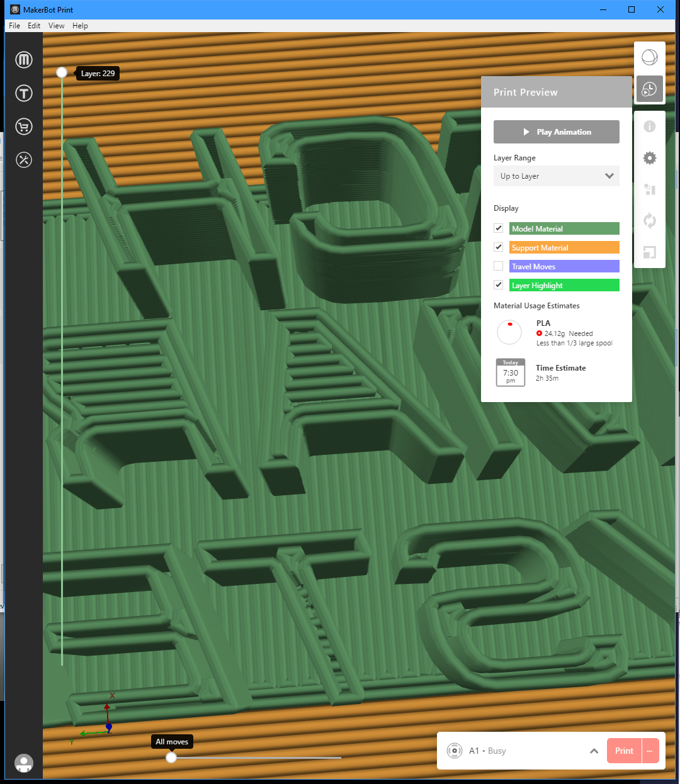Click the '2h 35m' time value
Image resolution: width=680 pixels, height=784 pixels.
(547, 378)
